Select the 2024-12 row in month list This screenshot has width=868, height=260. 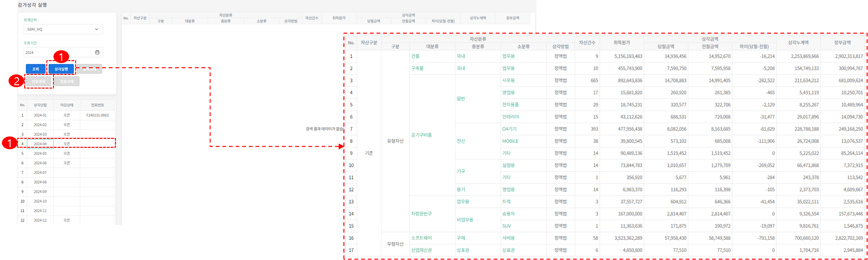pyautogui.click(x=40, y=220)
